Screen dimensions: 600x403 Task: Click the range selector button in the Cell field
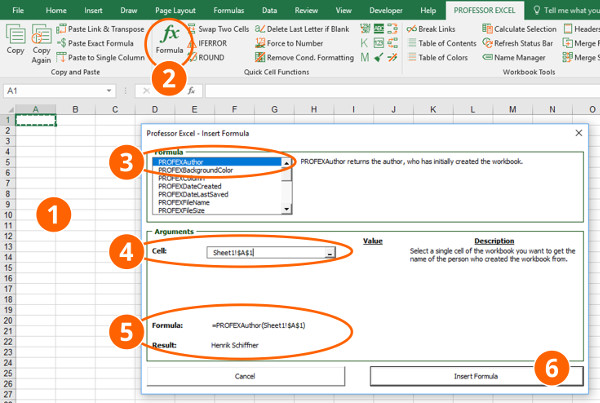(329, 253)
